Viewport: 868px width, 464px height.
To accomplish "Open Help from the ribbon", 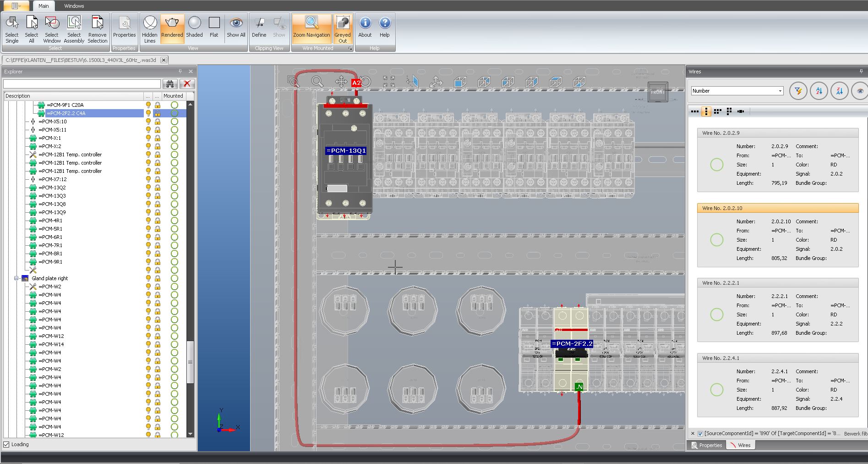I will 385,28.
